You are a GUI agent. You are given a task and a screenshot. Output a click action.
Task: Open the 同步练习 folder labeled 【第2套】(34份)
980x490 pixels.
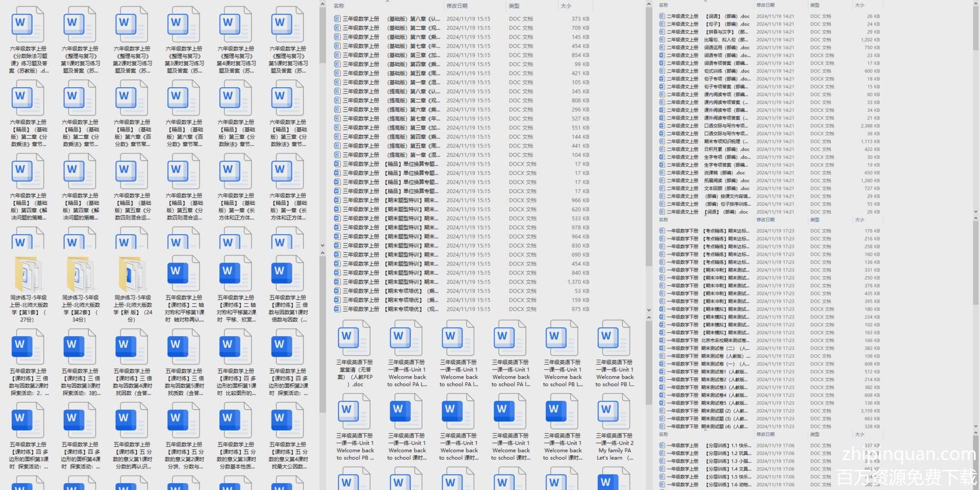pos(80,274)
